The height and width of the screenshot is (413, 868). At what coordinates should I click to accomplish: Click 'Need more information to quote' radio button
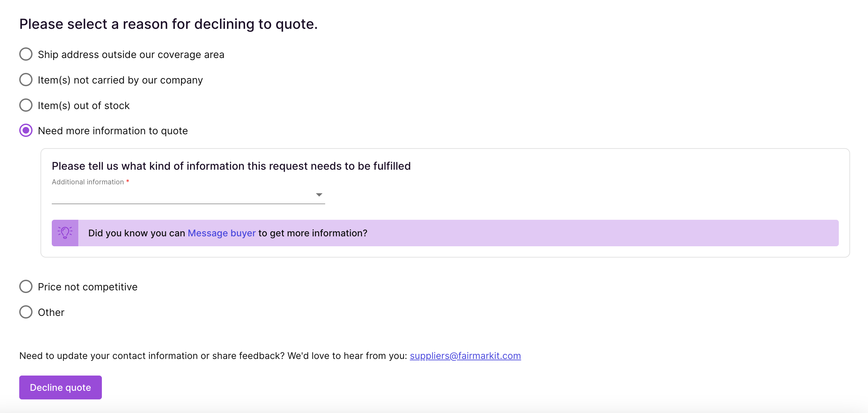[26, 131]
